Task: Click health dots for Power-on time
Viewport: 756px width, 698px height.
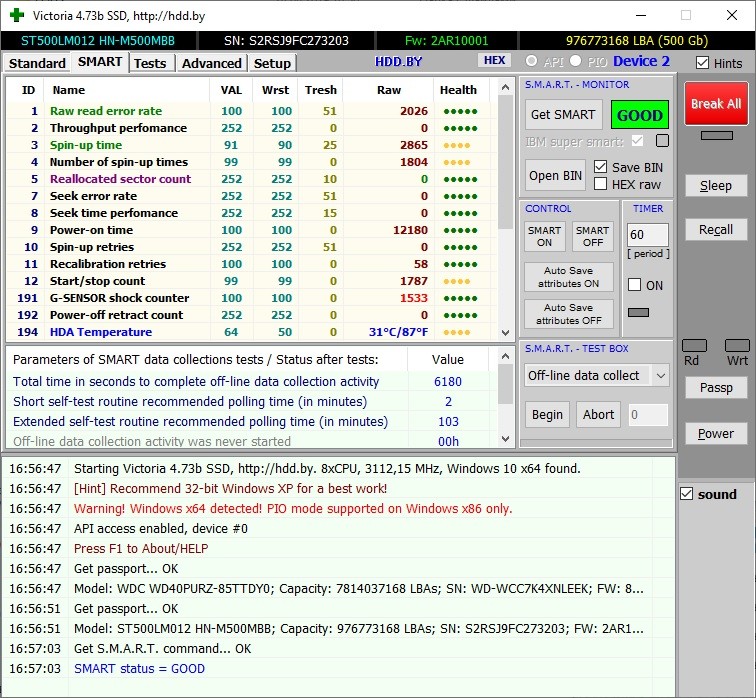Action: (460, 230)
